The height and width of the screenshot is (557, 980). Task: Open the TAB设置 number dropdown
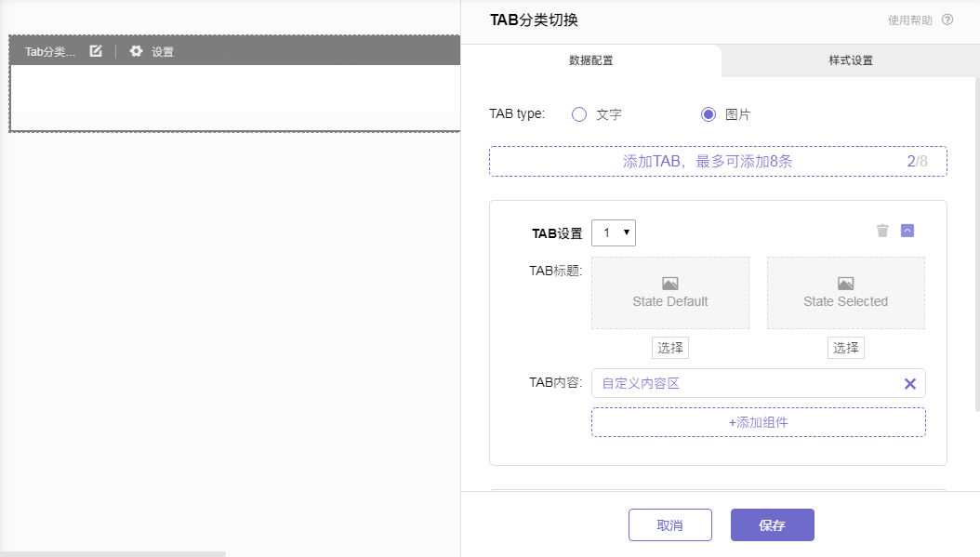pos(614,232)
